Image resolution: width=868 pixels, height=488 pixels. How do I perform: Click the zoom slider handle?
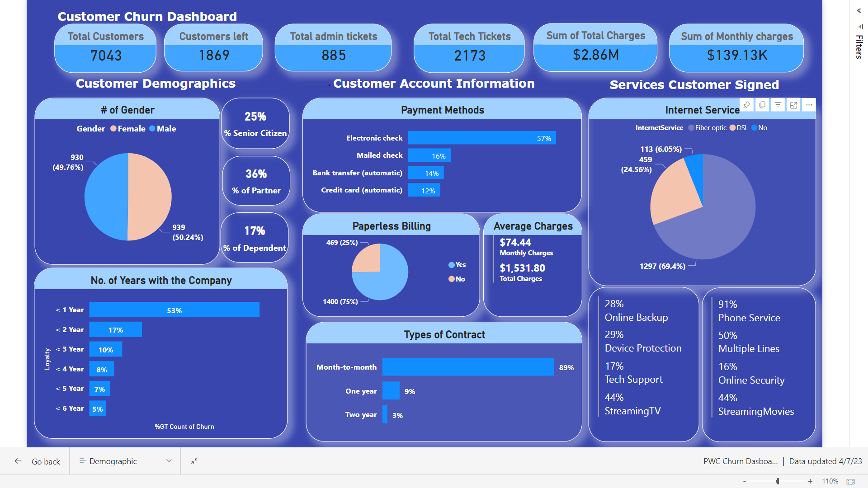coord(778,482)
